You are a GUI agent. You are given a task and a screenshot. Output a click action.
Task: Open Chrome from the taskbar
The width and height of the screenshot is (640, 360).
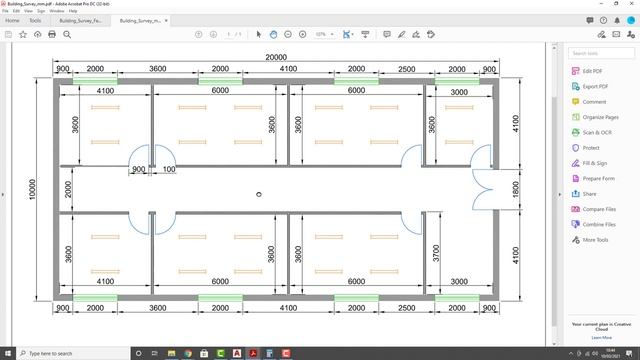[188, 353]
